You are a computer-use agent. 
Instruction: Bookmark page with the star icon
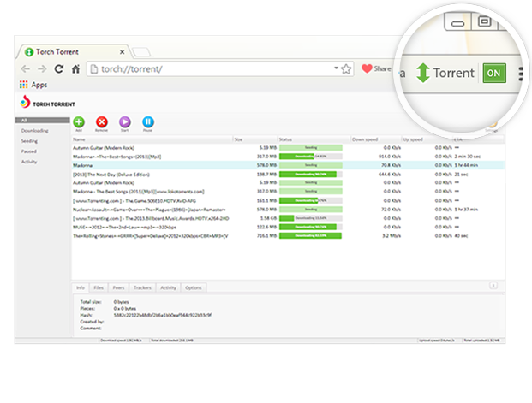pos(346,69)
